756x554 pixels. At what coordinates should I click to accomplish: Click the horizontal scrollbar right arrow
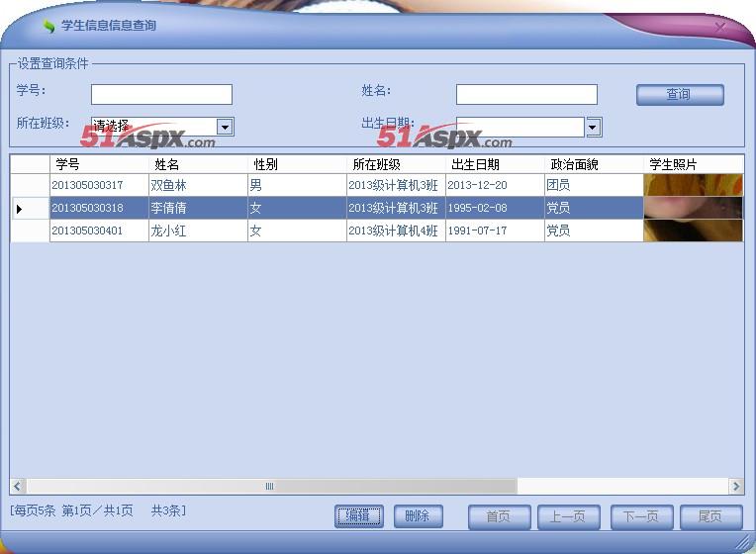[736, 486]
